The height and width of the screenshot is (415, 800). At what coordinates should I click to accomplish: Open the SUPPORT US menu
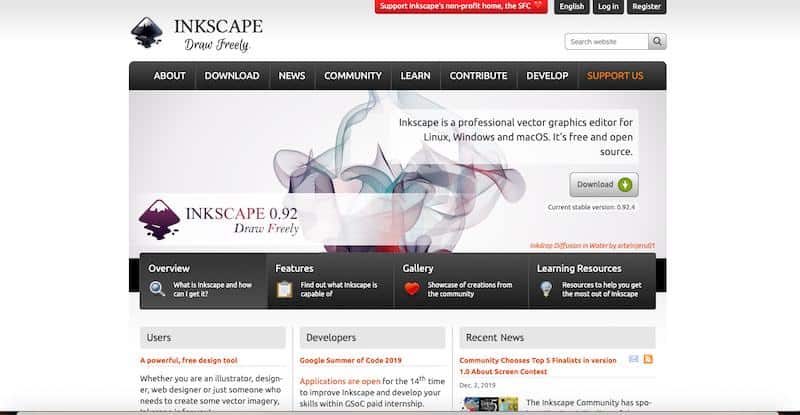pos(615,76)
